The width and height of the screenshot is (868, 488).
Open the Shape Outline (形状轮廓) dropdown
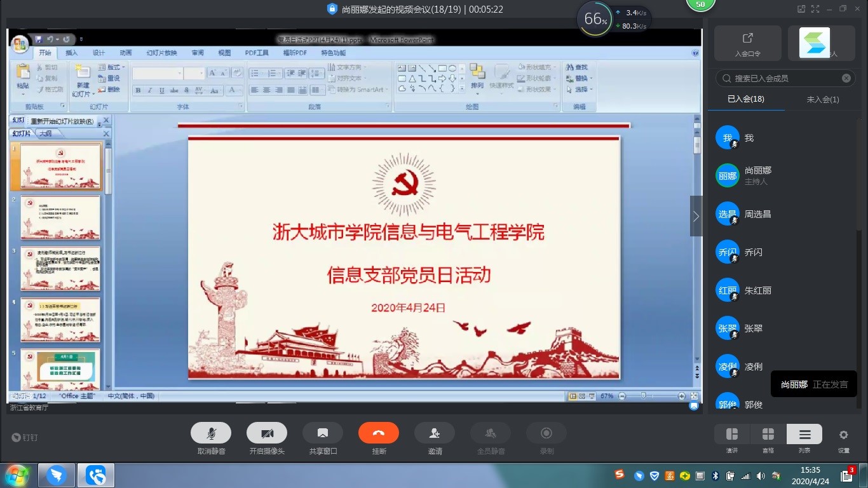(537, 78)
